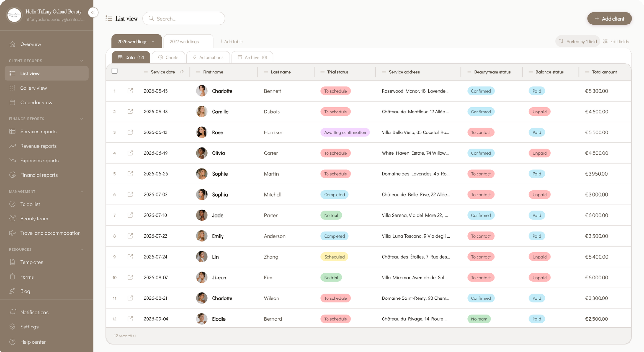Open the 2026 weddings tab dropdown arrow
Image resolution: width=644 pixels, height=352 pixels.
pyautogui.click(x=153, y=42)
